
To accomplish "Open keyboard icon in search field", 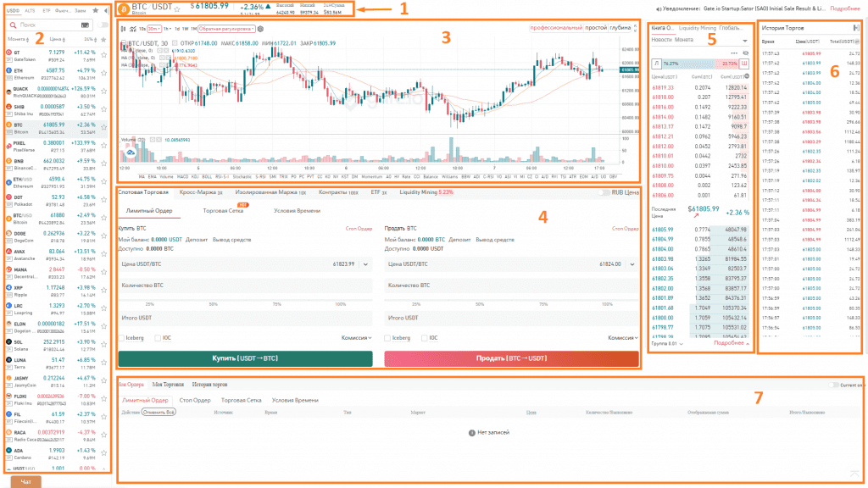I will [85, 25].
